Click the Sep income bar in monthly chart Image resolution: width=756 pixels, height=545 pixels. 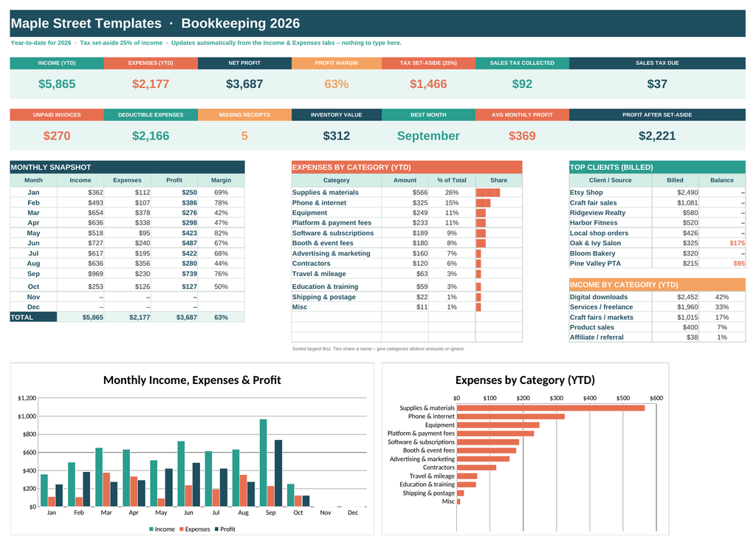264,463
